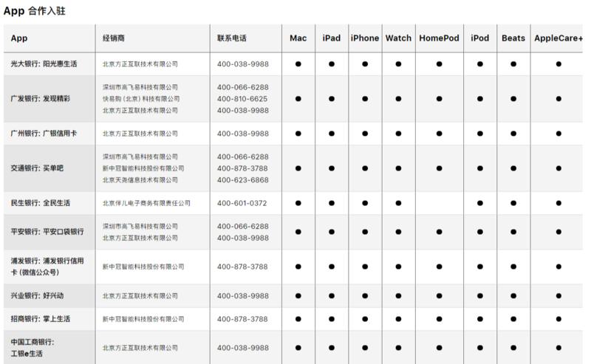The image size is (591, 364).
Task: Click the iPad dot for 广发银行
Action: click(332, 99)
